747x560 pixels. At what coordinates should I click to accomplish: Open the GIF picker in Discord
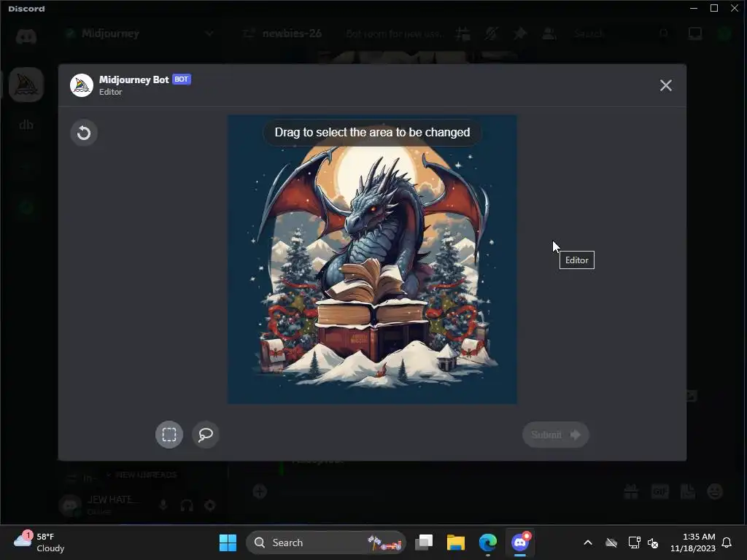click(x=659, y=491)
